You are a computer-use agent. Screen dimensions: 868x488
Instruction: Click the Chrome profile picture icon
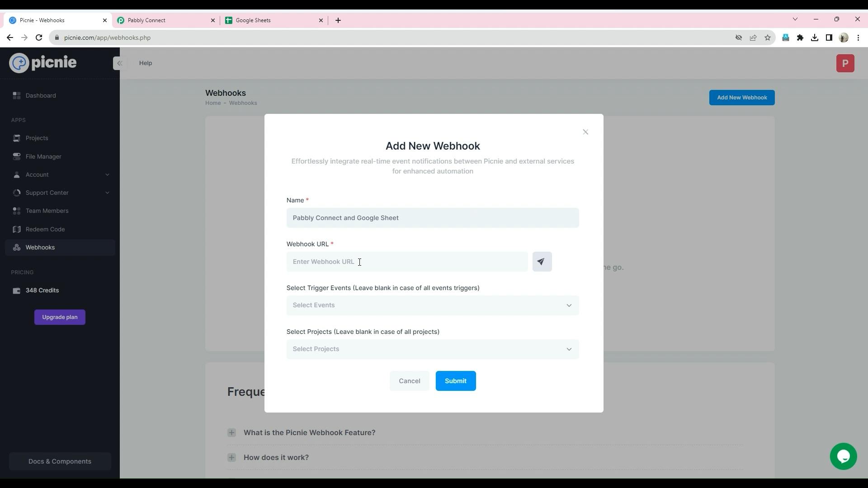click(844, 38)
